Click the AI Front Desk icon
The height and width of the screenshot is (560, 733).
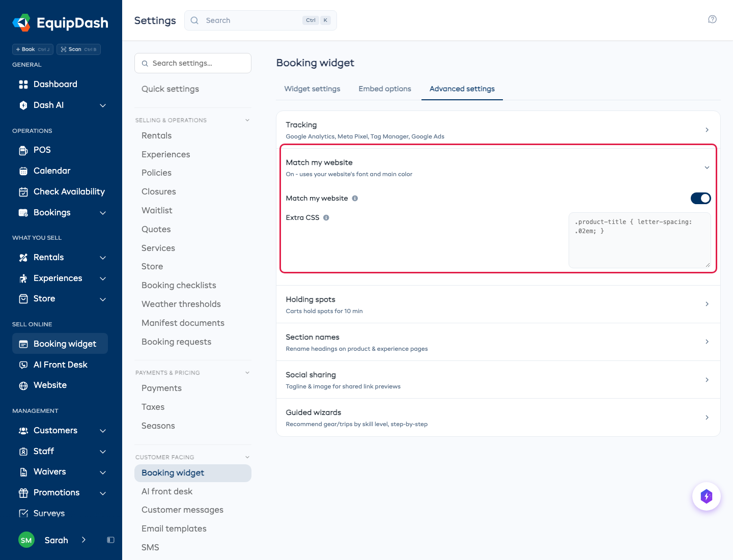(x=23, y=365)
